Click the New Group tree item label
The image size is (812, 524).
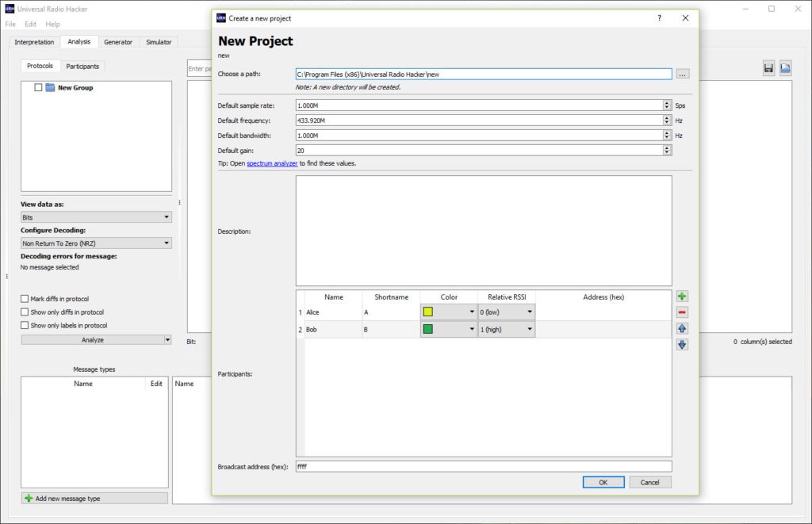pos(75,87)
